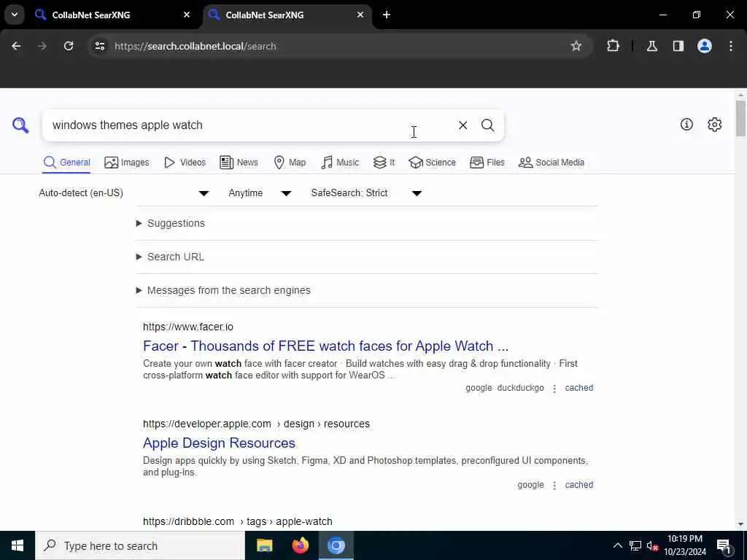Toggle the browser side panel

coord(678,46)
